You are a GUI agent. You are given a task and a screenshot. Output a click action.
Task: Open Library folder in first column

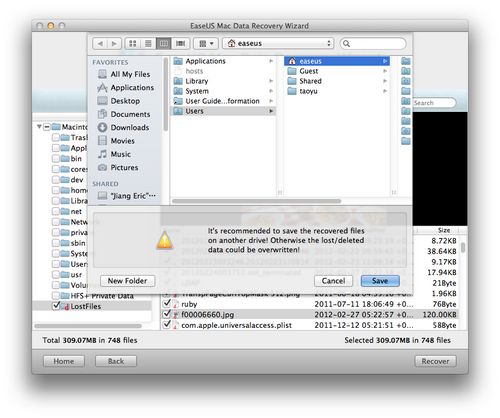tap(223, 81)
